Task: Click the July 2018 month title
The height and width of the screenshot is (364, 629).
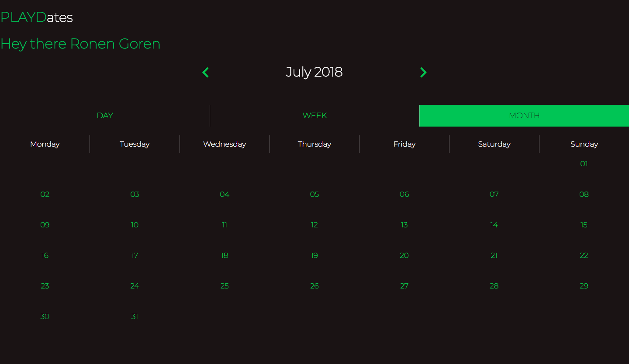Action: coord(314,72)
